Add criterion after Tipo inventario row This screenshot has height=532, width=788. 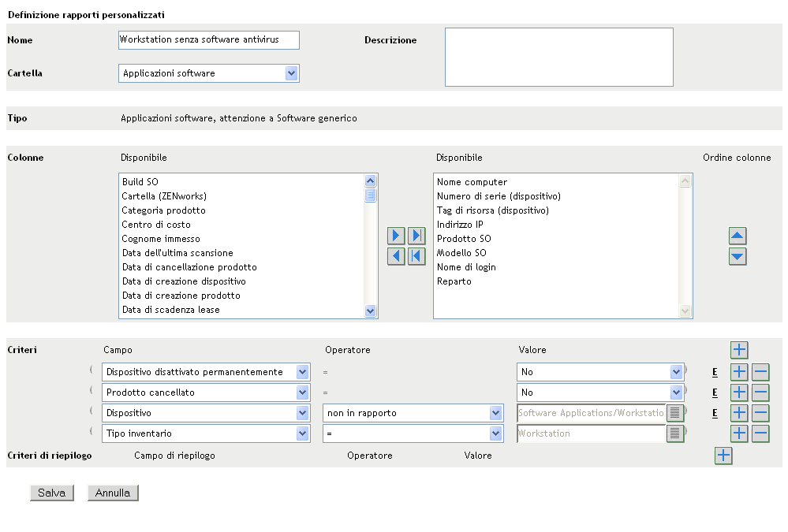click(739, 433)
